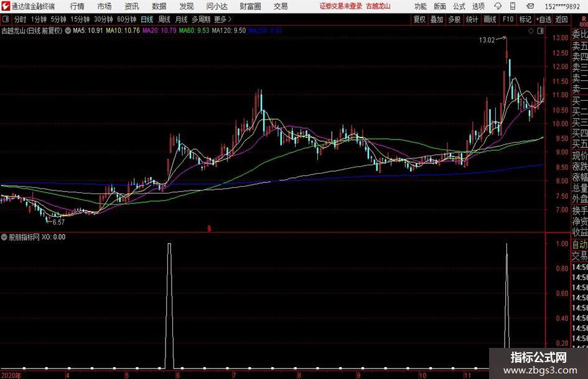This screenshot has height=379, width=588.
Task: Open the mobile phone icon in the top bar
Action: tap(513, 6)
